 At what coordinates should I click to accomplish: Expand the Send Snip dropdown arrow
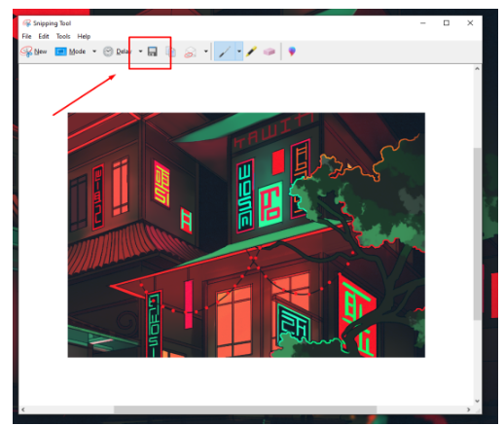click(x=206, y=52)
